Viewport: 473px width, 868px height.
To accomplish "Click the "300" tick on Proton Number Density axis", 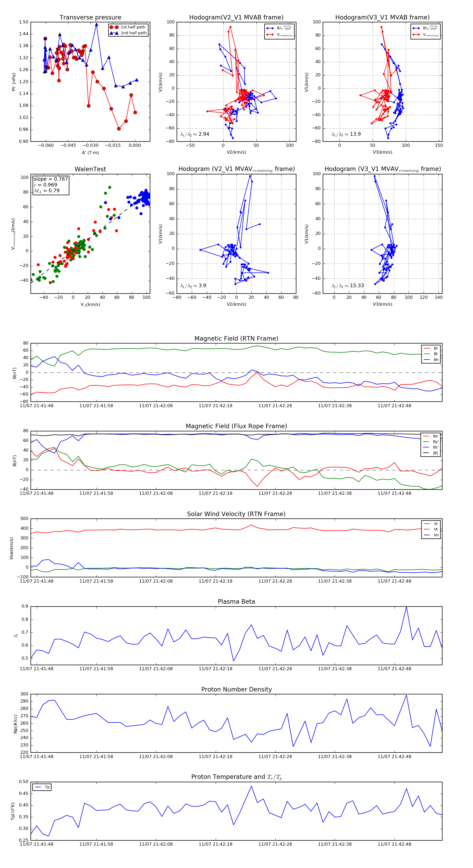I will pos(24,694).
